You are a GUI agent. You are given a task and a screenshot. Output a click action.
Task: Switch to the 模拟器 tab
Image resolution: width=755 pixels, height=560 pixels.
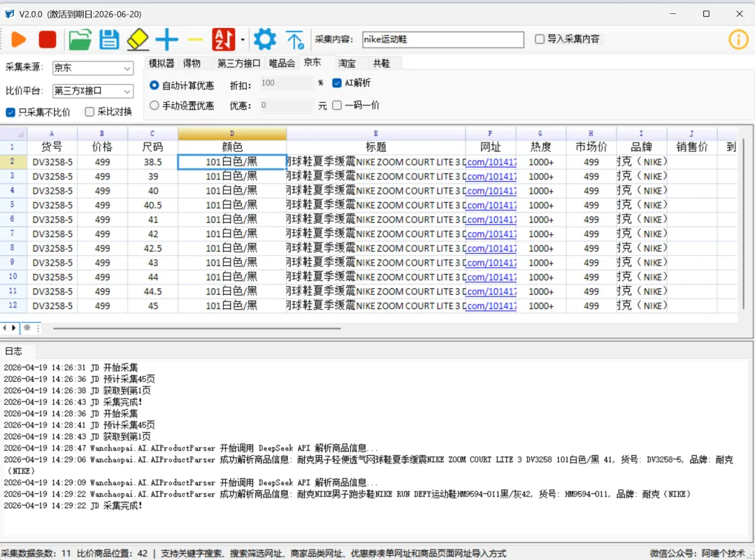[161, 63]
